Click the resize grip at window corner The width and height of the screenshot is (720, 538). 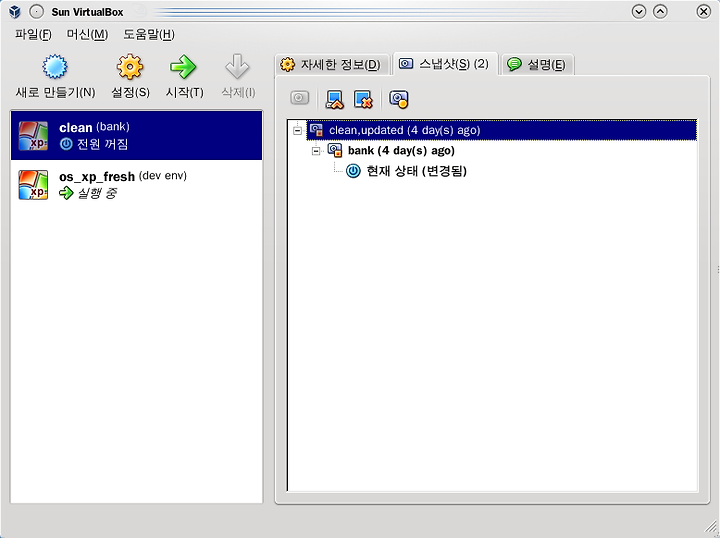click(711, 529)
